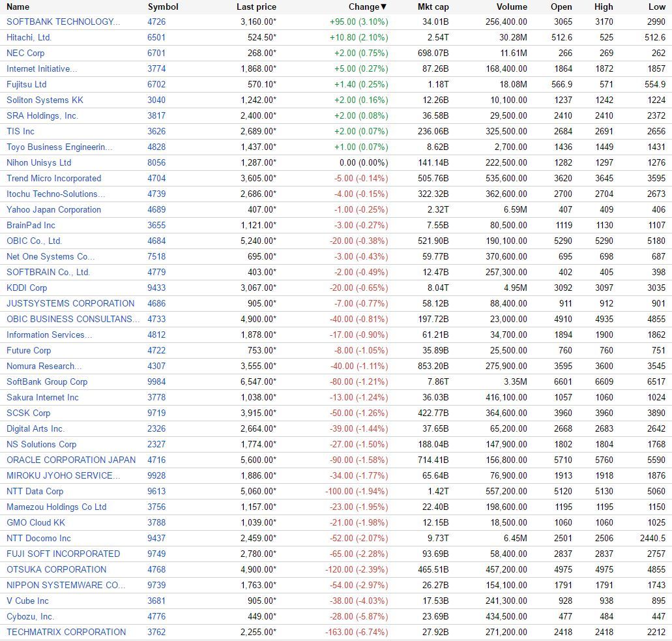Open JUSTSYSTEMS CORPORATION link

click(70, 304)
